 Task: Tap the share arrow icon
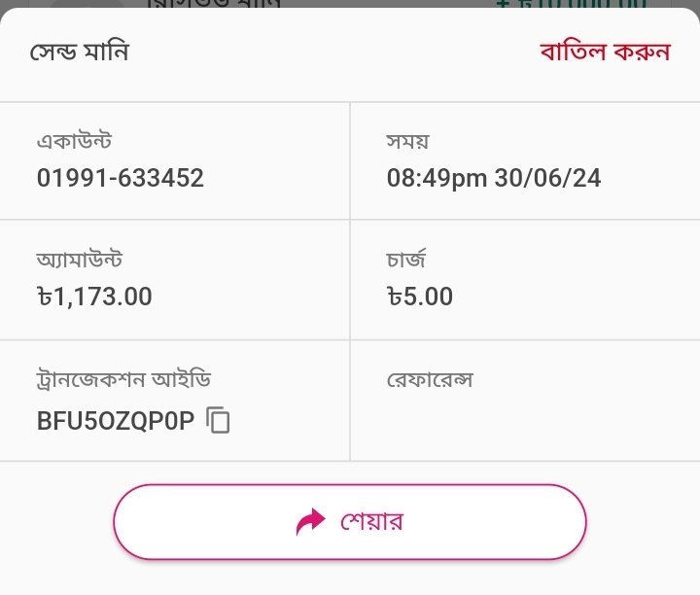pyautogui.click(x=310, y=522)
